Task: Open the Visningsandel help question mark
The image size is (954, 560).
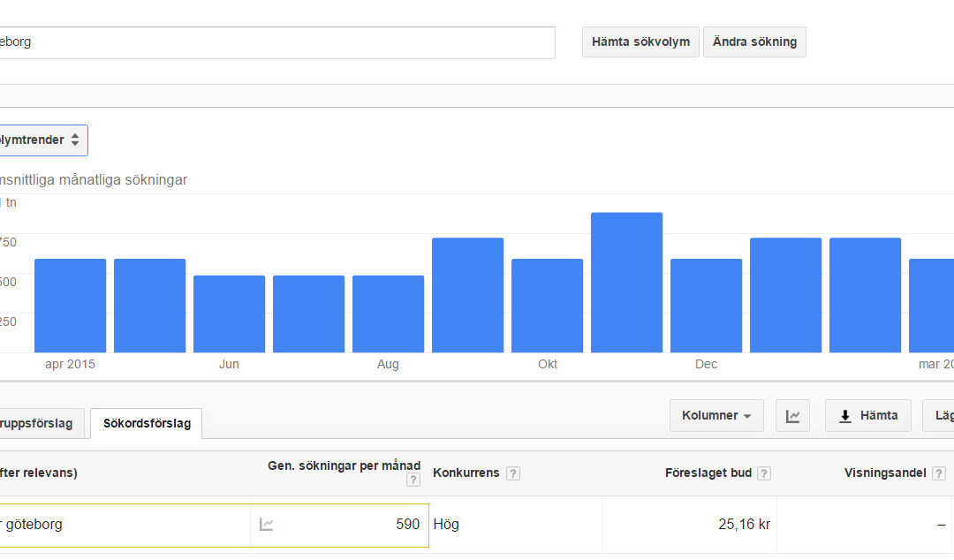Action: (938, 473)
